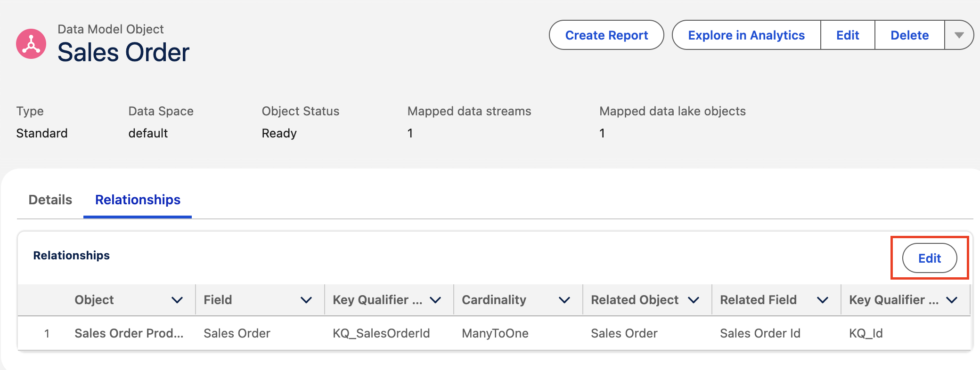The width and height of the screenshot is (980, 370).
Task: Open the Related Object column chevron
Action: tap(694, 300)
